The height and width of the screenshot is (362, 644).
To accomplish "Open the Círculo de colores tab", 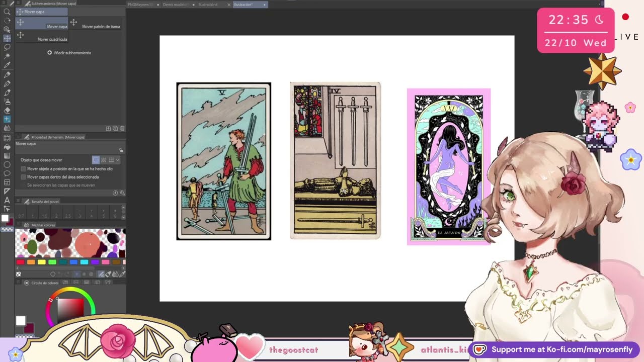I will (42, 283).
